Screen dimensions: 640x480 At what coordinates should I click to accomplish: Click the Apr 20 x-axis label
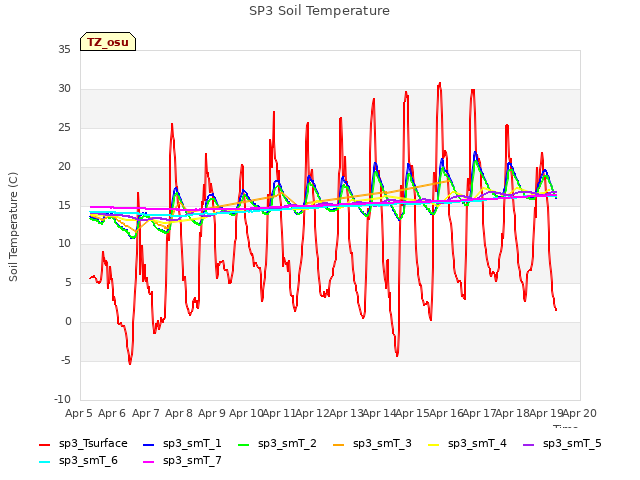(x=580, y=413)
